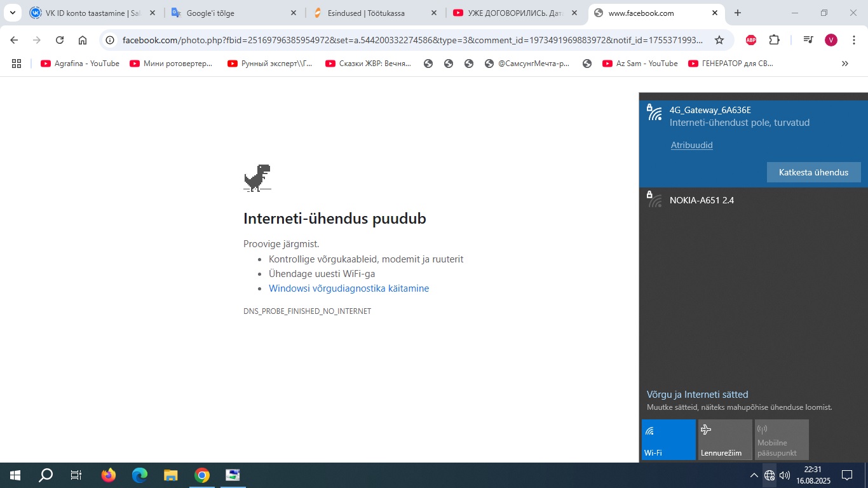Open the Сказки ЖВР bookmark
868x488 pixels.
(369, 64)
